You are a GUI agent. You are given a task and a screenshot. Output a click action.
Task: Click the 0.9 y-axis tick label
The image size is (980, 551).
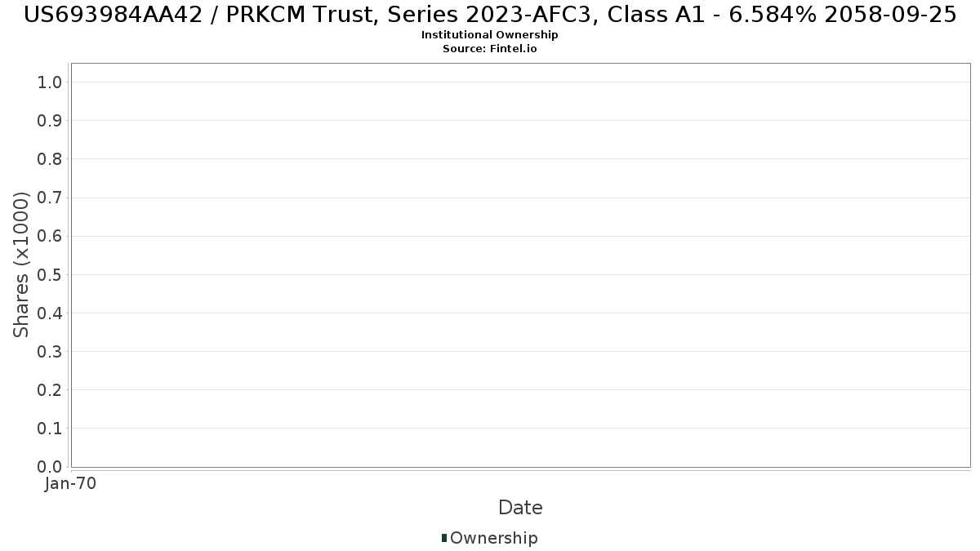[x=50, y=120]
